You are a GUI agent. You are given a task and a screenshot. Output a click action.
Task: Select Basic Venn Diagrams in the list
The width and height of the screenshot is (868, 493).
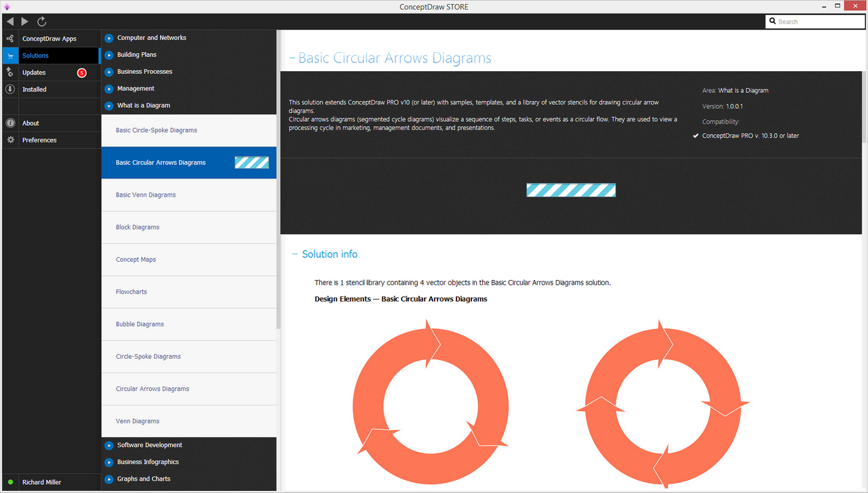click(189, 195)
